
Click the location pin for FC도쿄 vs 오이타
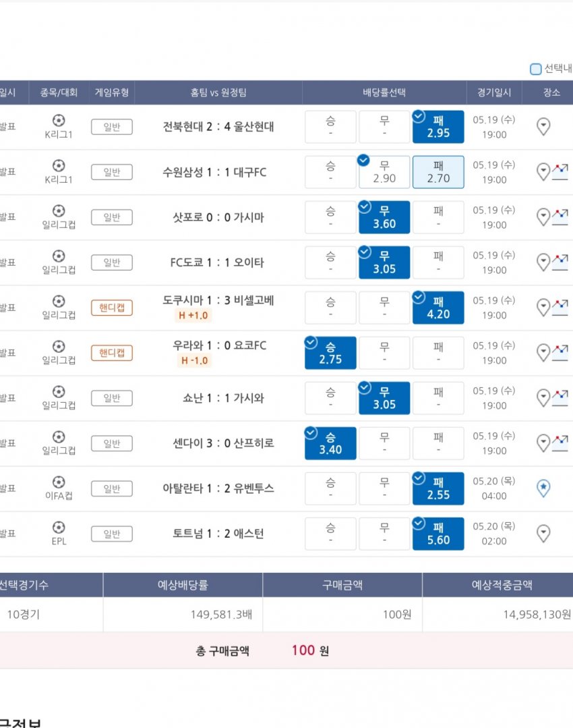tap(543, 262)
